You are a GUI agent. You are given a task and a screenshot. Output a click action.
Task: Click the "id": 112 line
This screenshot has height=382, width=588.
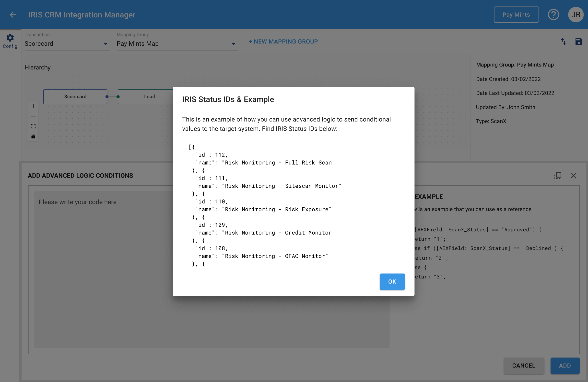point(211,155)
